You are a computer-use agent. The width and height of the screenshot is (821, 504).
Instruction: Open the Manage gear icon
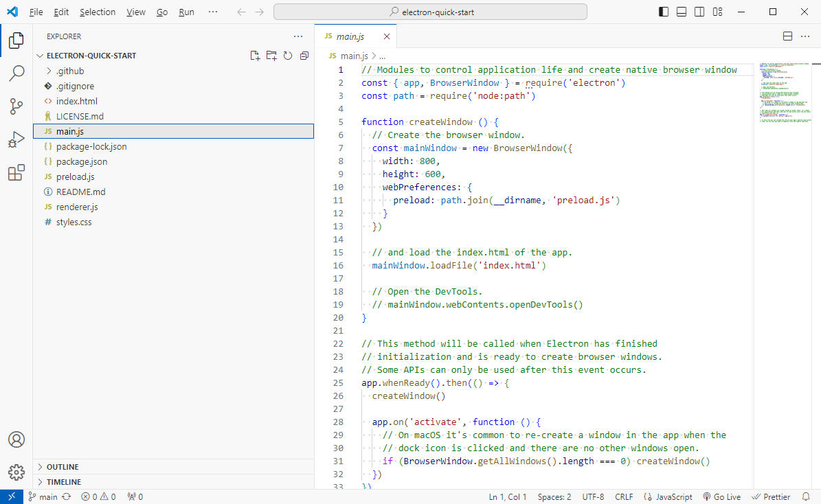click(16, 472)
